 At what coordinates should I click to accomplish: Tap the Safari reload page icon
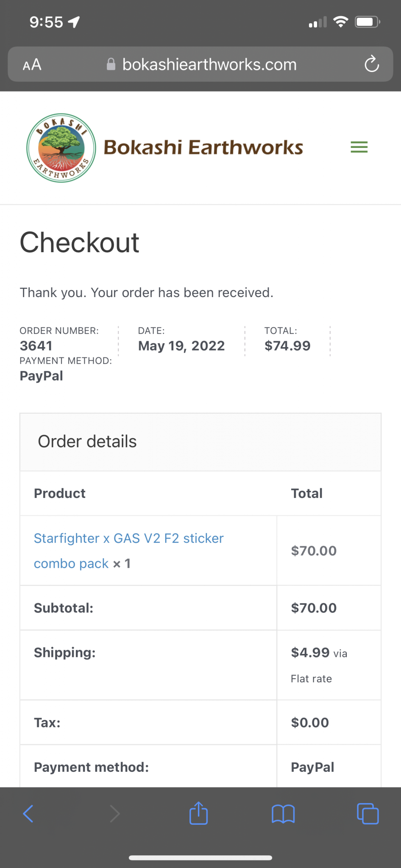coord(371,64)
